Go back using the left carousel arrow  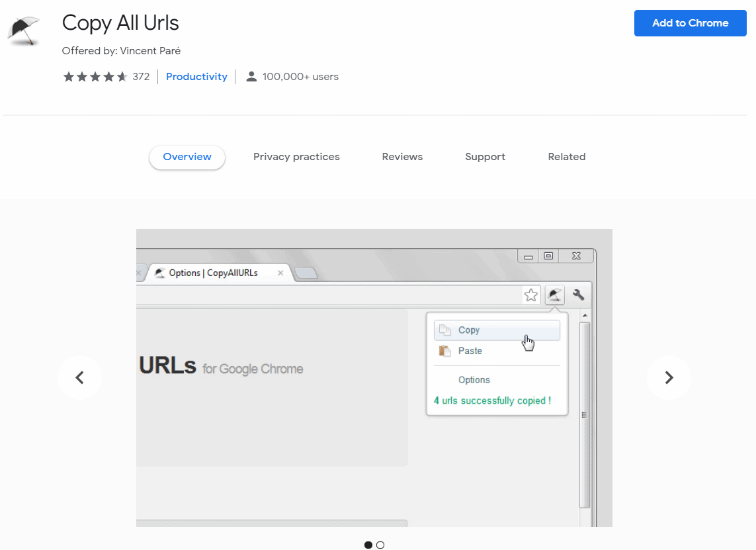[x=79, y=377]
